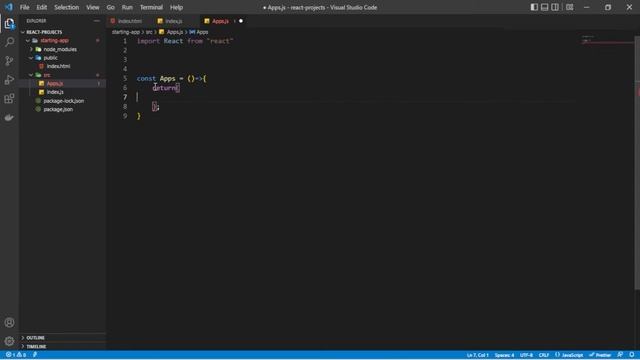Toggle the secondary side bar layout icon
This screenshot has width=640, height=360.
555,7
